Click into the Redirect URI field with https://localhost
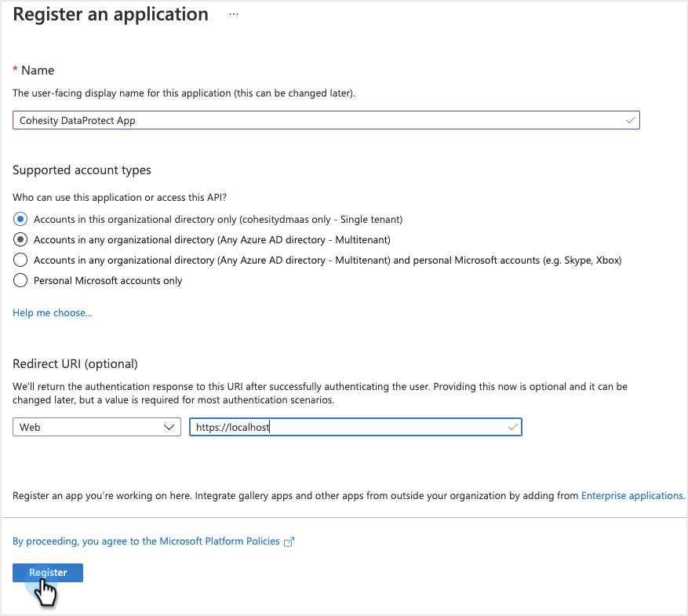 (x=355, y=427)
